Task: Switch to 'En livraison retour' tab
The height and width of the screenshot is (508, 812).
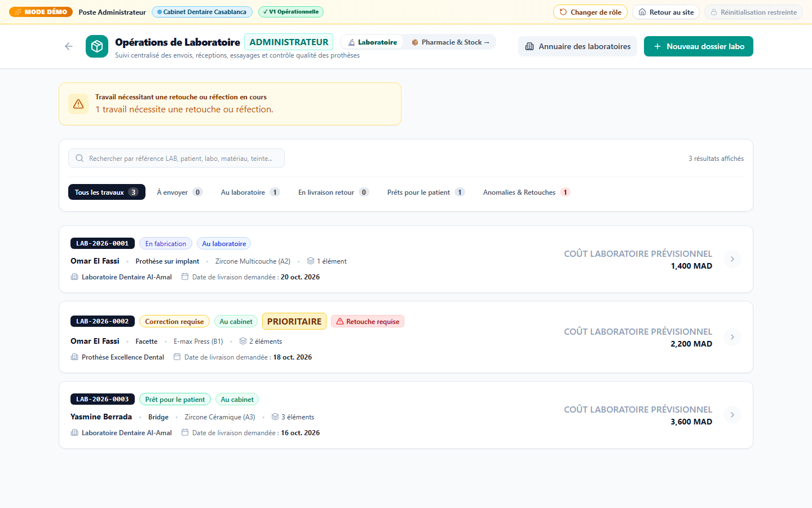Action: [x=334, y=192]
